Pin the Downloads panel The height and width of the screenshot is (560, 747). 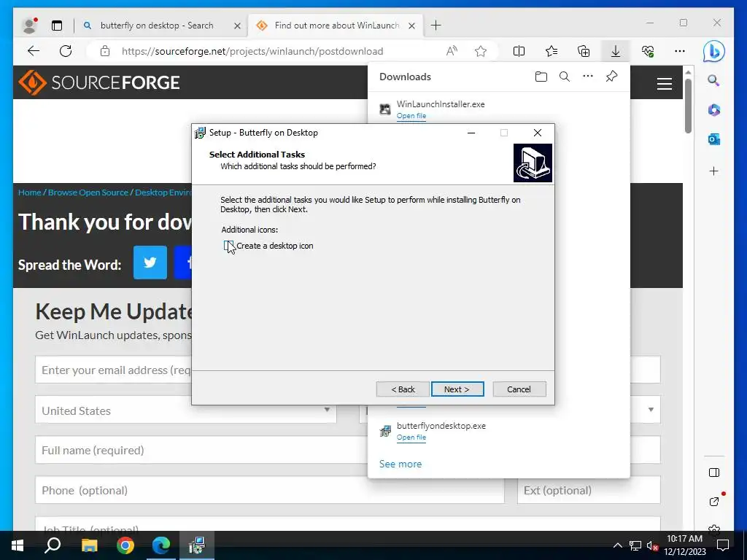pos(612,76)
